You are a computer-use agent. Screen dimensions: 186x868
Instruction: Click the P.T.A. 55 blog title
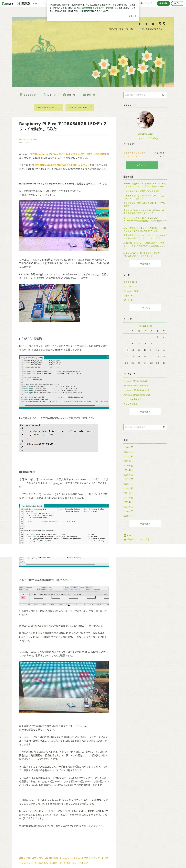coord(152,24)
